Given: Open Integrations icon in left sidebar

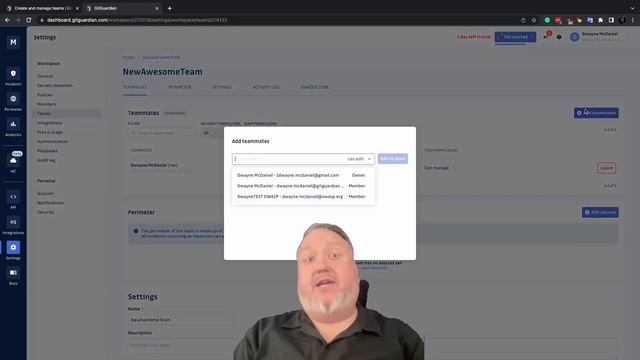Looking at the screenshot, I should tap(13, 225).
